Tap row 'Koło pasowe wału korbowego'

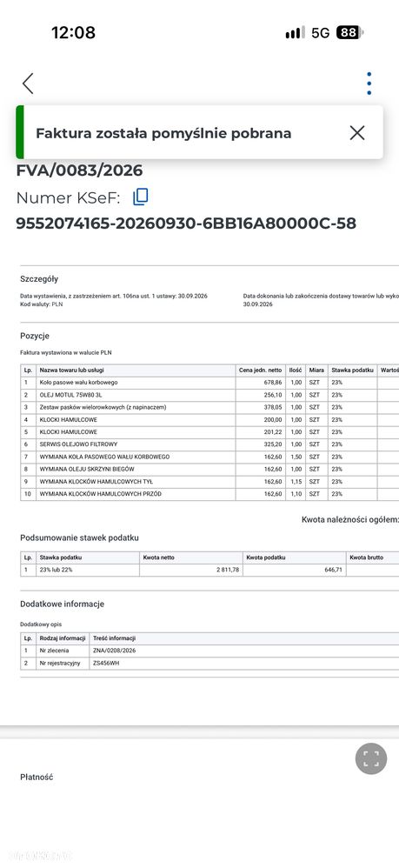[209, 383]
